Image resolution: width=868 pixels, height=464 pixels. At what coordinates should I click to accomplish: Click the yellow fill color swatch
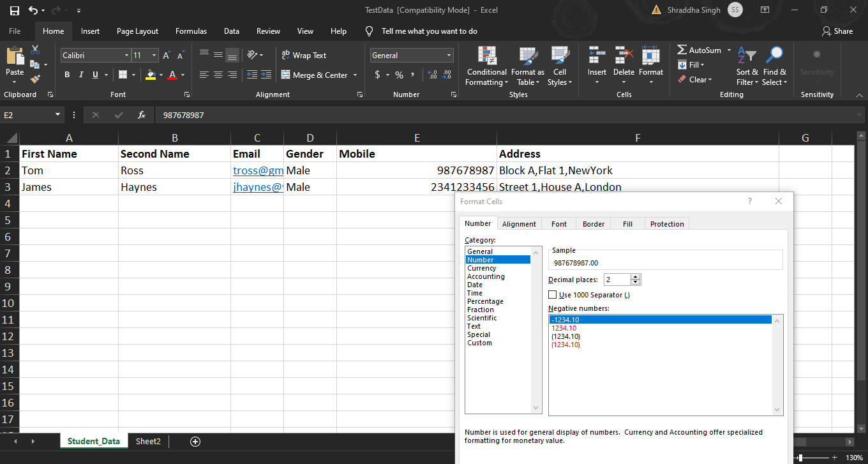[150, 75]
